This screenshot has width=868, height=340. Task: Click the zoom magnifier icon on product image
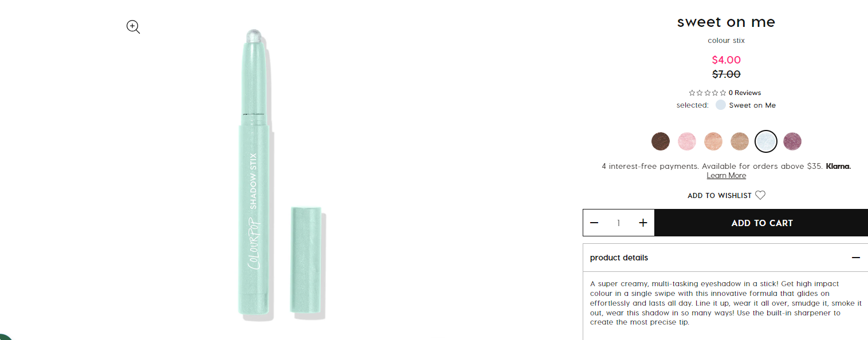point(133,27)
